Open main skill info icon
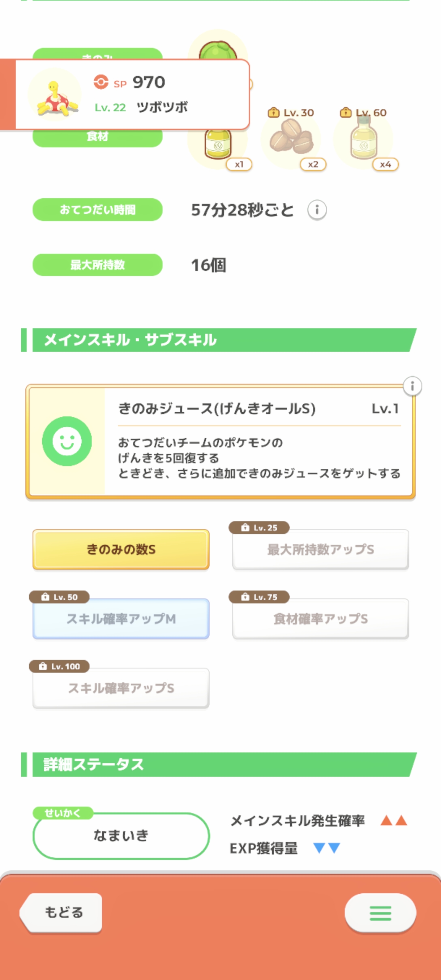This screenshot has width=441, height=980. (412, 386)
